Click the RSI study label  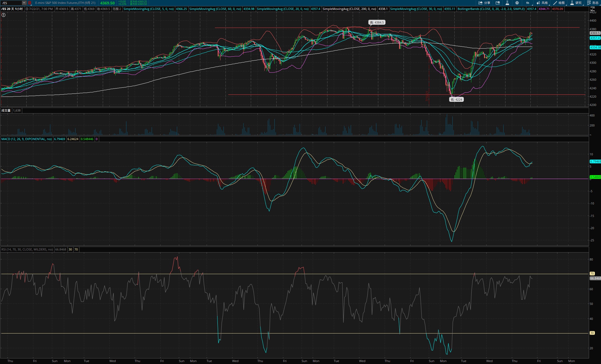(27, 249)
